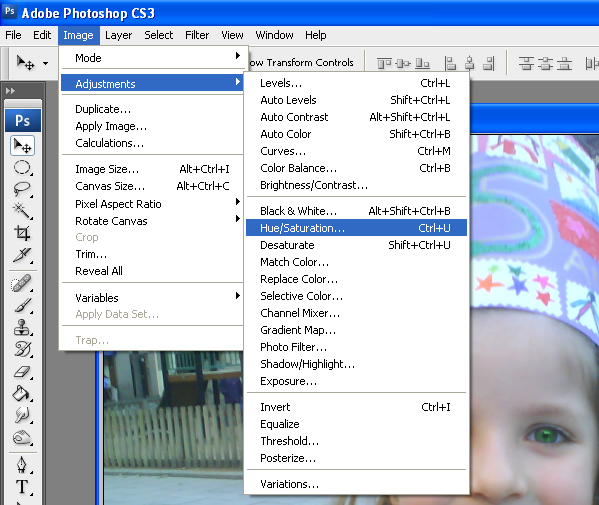Select the Smudge tool
The height and width of the screenshot is (505, 599).
point(22,415)
